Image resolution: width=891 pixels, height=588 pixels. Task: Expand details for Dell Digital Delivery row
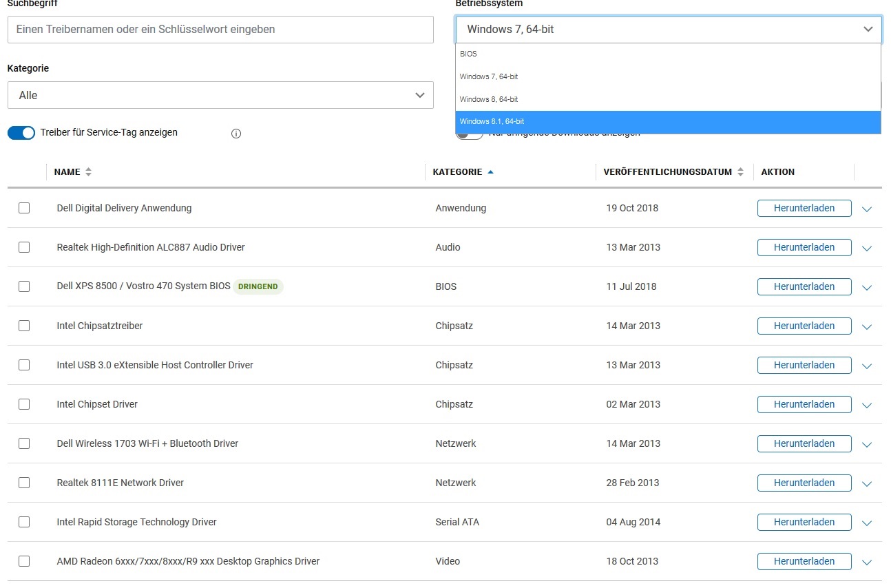[x=867, y=209]
